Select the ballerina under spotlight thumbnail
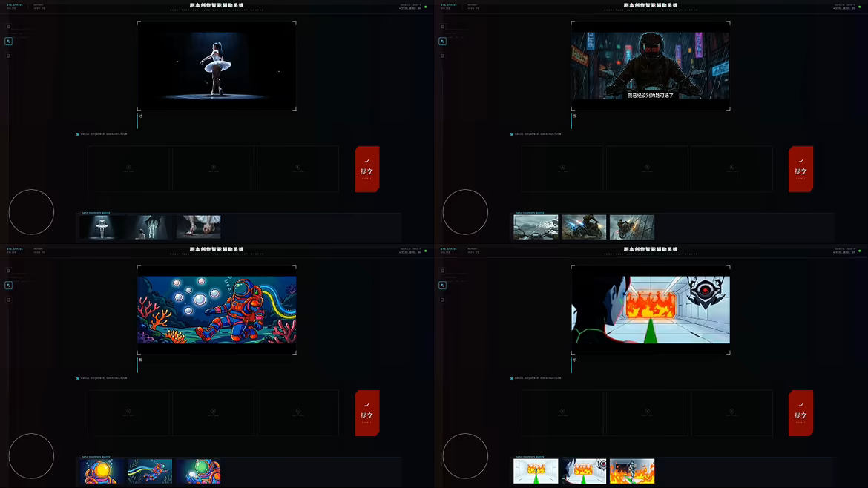 coord(102,227)
